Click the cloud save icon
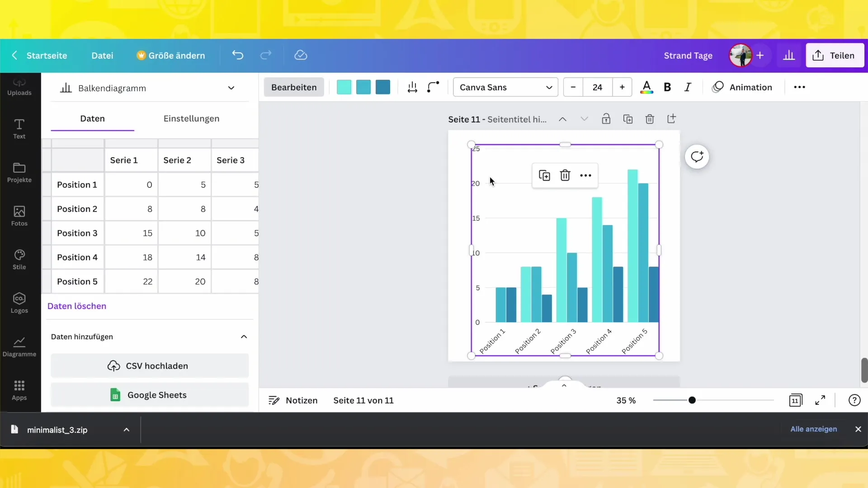868x488 pixels. pyautogui.click(x=301, y=55)
